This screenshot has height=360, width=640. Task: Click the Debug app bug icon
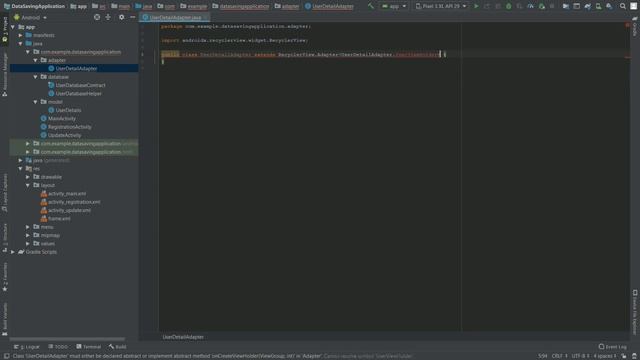(509, 6)
